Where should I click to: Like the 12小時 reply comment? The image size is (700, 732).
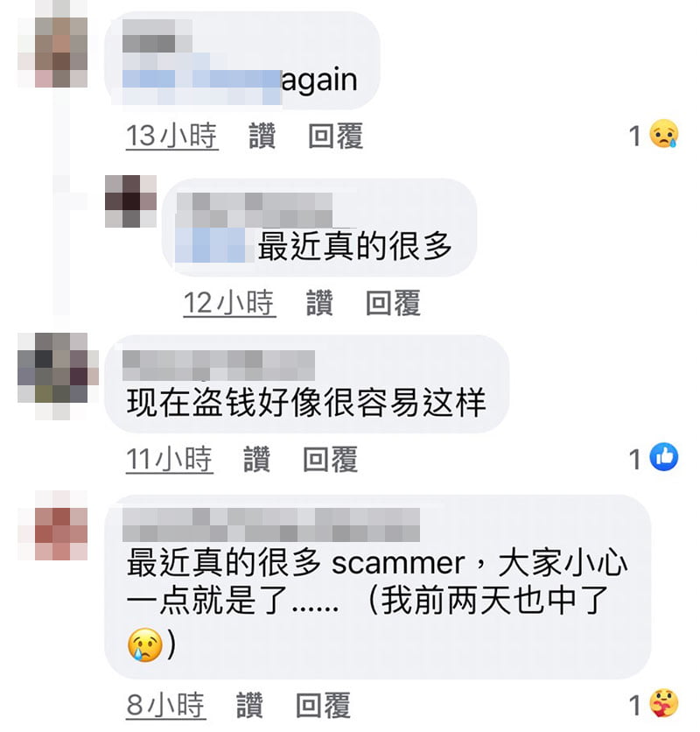[x=319, y=302]
